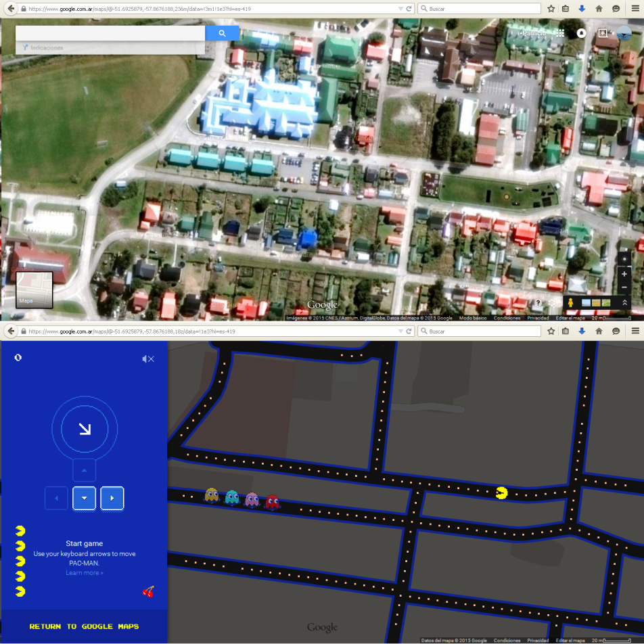The height and width of the screenshot is (644, 644).
Task: Click the Back arrow in the top browser window
Action: coord(11,8)
